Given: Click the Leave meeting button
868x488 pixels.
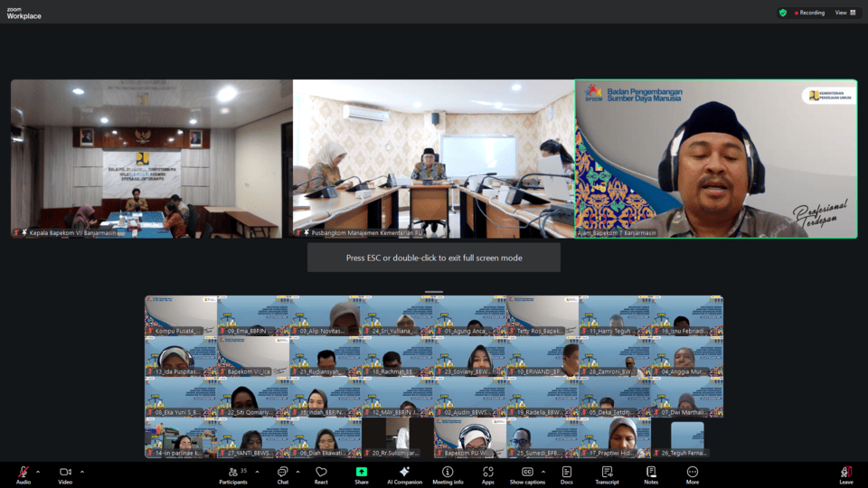Looking at the screenshot, I should point(845,474).
